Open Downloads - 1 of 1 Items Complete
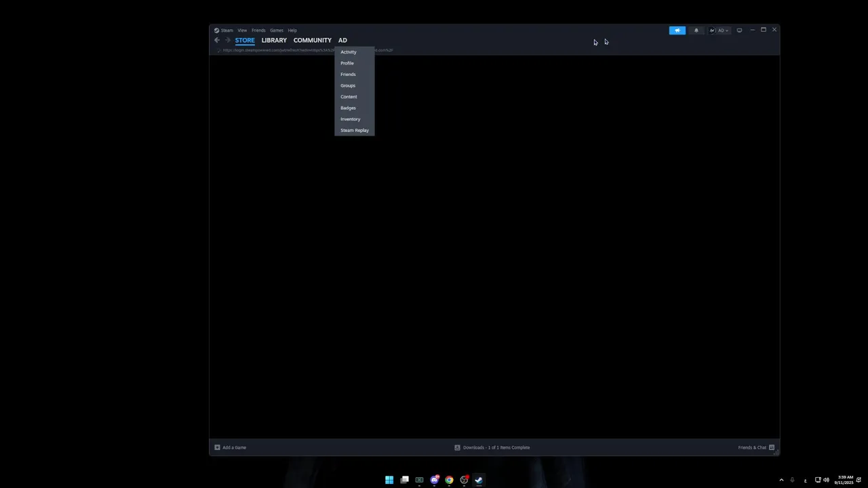 pyautogui.click(x=496, y=447)
